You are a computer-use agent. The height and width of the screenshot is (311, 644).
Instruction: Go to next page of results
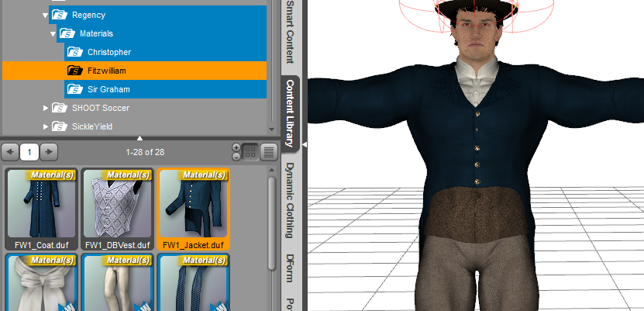[49, 152]
